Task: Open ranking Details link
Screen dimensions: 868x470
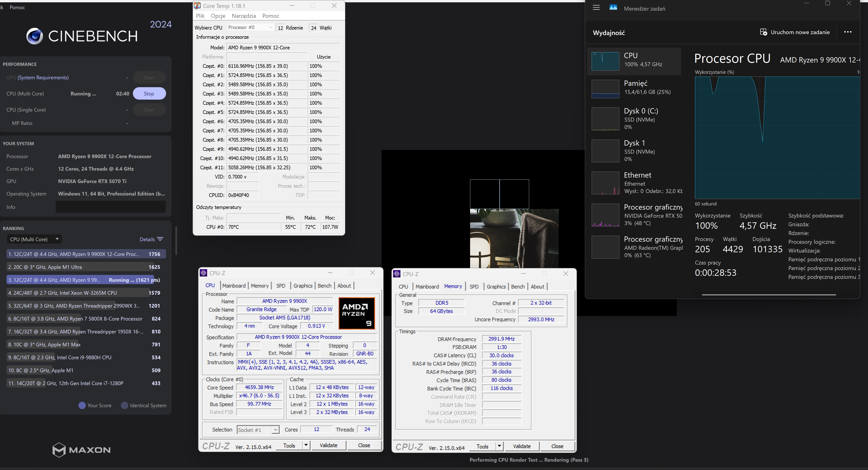Action: pyautogui.click(x=147, y=239)
